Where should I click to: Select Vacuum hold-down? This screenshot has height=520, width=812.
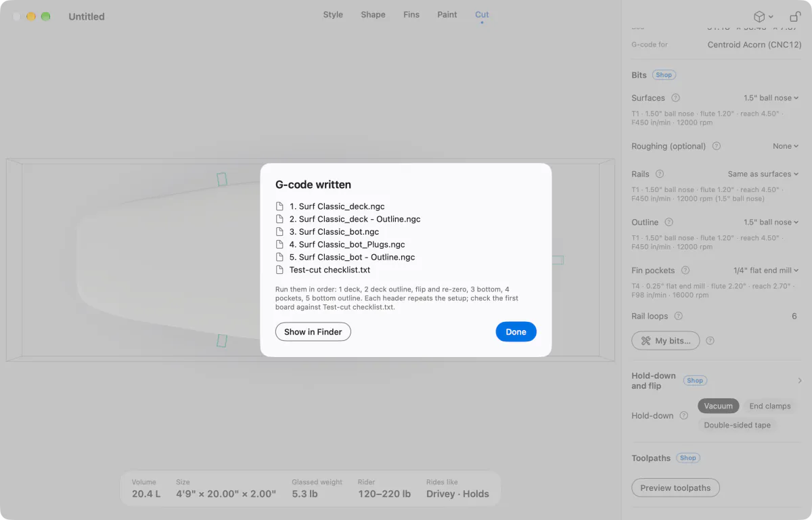[x=718, y=406]
